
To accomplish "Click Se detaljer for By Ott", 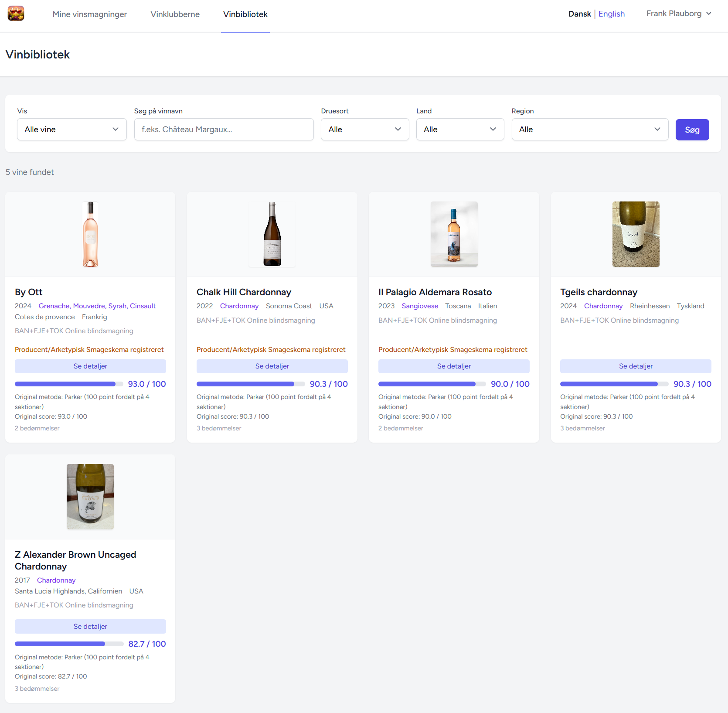I will click(90, 366).
